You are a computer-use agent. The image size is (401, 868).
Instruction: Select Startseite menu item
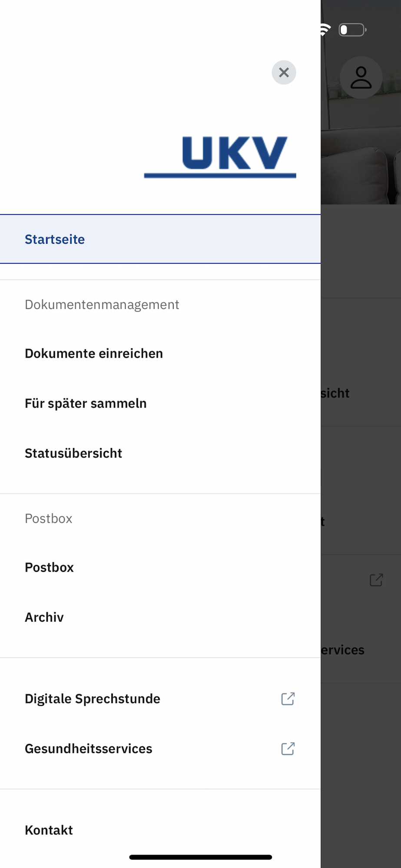(x=55, y=239)
